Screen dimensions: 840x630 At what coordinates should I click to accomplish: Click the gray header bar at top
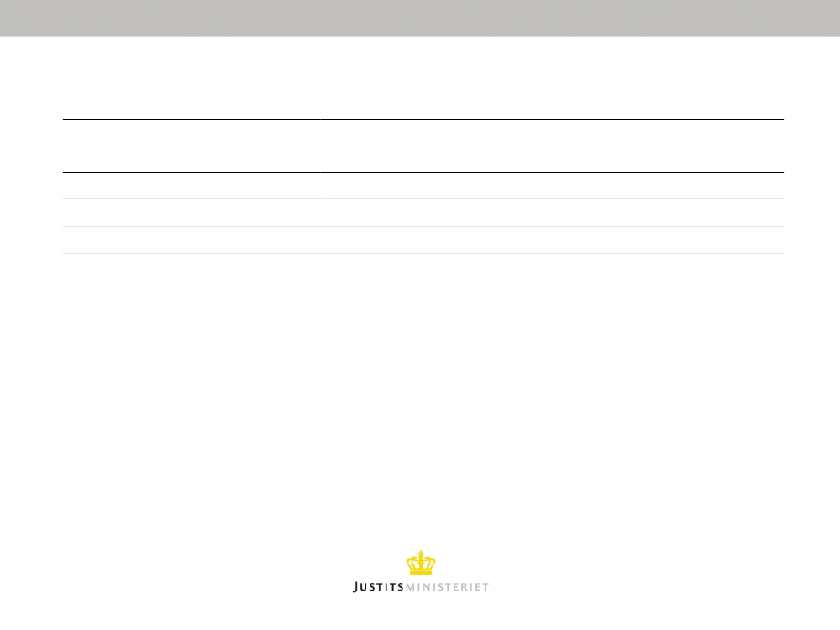tap(420, 18)
